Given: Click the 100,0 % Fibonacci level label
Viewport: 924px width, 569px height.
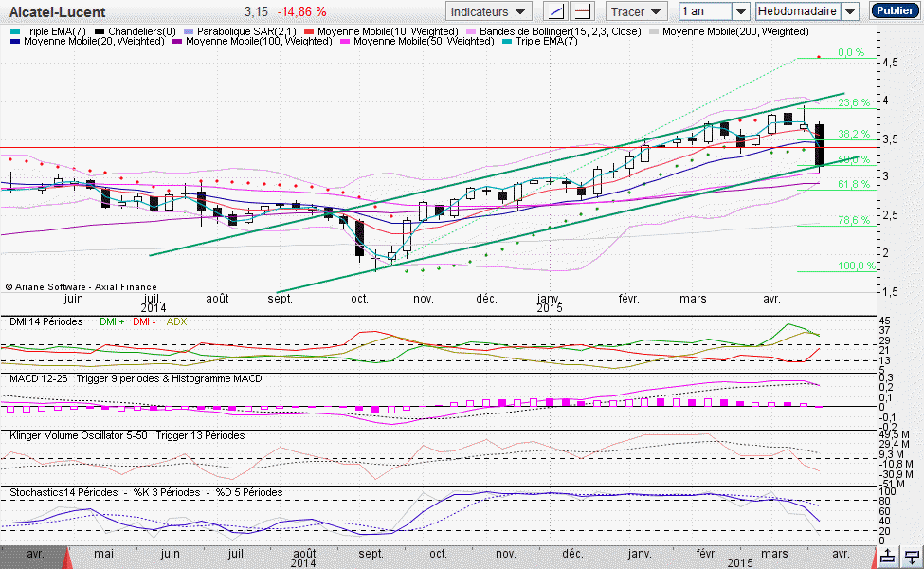Looking at the screenshot, I should click(x=856, y=266).
